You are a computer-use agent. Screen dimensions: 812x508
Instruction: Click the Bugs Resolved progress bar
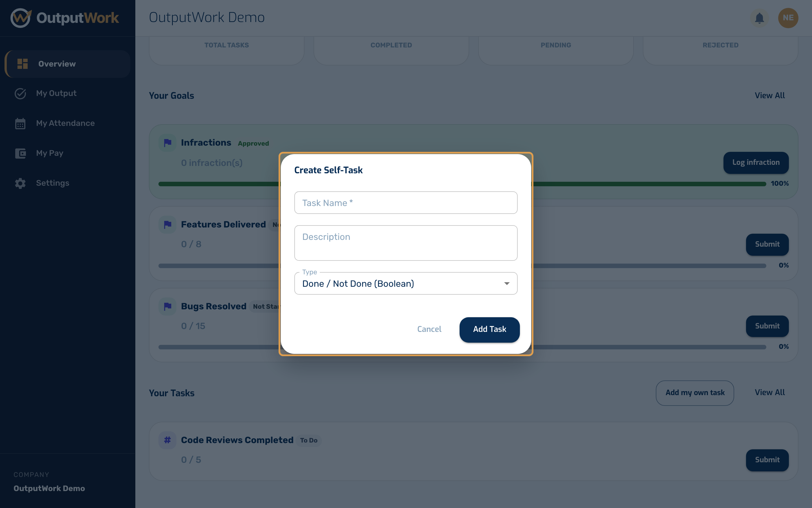click(462, 347)
